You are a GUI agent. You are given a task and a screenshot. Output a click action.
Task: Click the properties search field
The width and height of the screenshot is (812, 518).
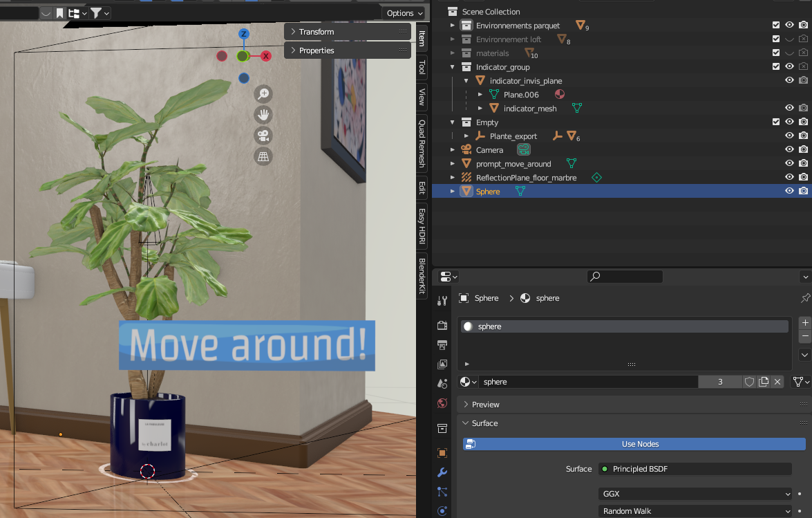click(x=625, y=277)
